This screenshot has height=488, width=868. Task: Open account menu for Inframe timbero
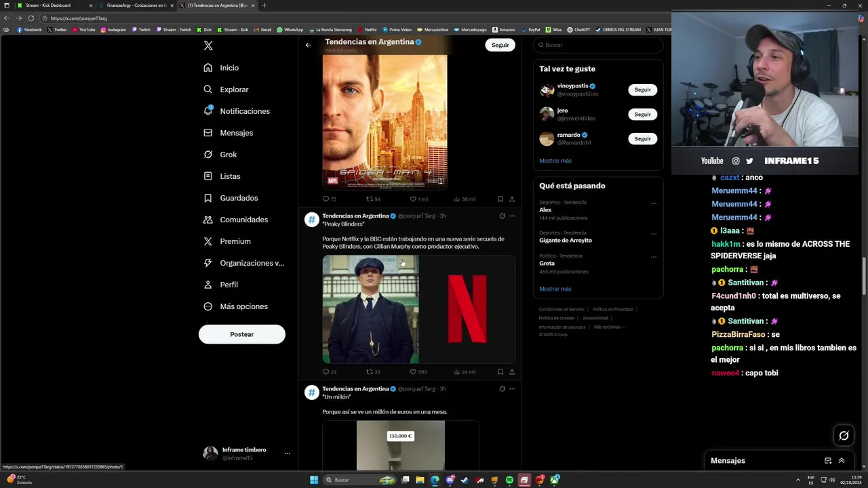coord(247,453)
